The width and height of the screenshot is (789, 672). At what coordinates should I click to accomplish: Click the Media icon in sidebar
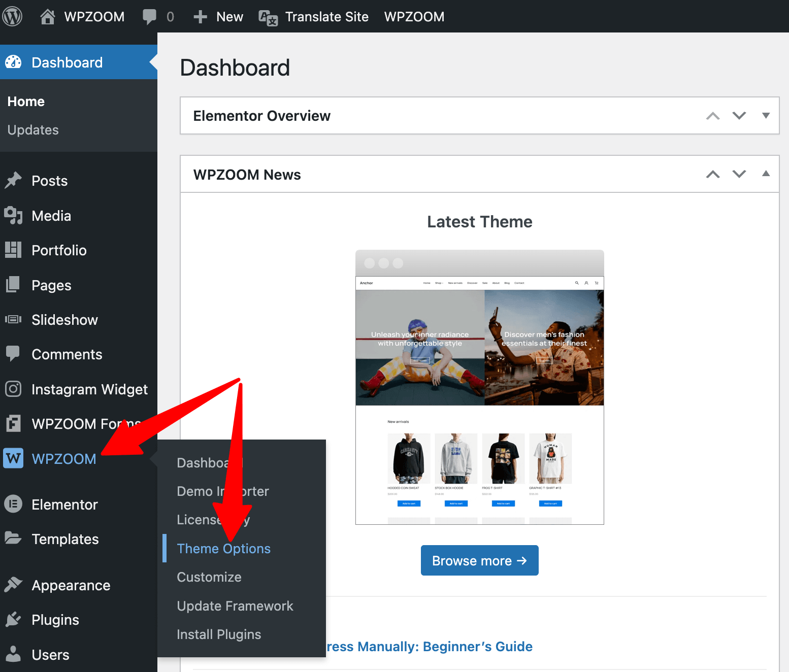(x=13, y=216)
